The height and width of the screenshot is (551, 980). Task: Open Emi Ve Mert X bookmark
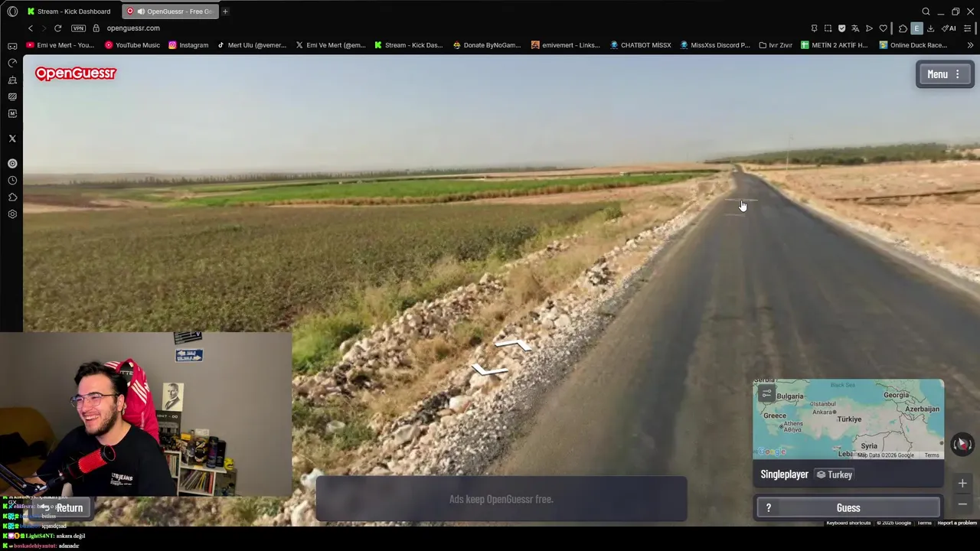[331, 45]
